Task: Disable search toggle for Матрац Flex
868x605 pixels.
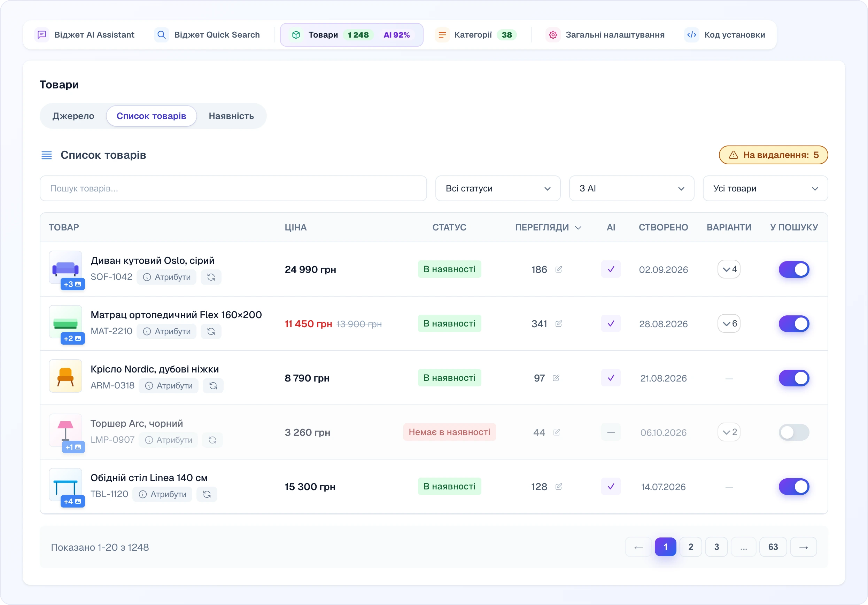Action: (x=794, y=324)
